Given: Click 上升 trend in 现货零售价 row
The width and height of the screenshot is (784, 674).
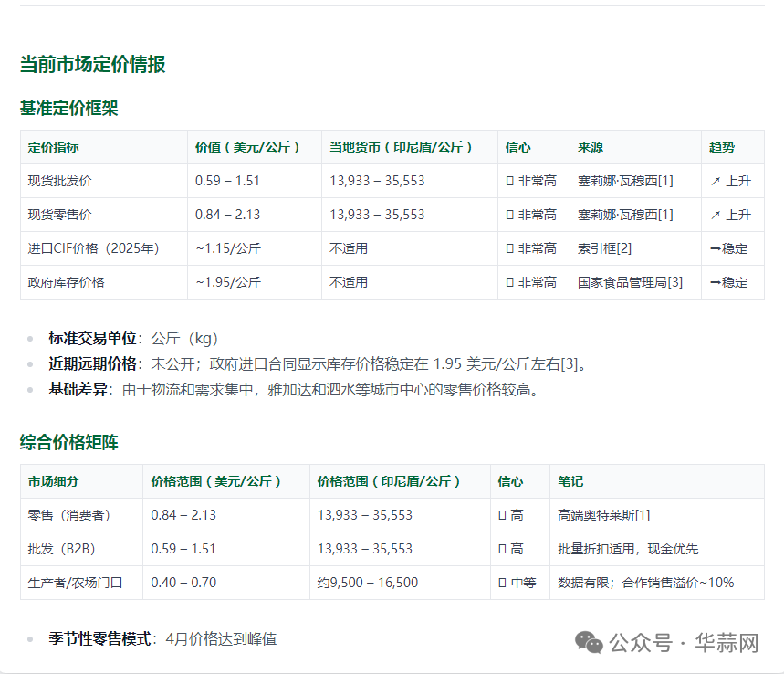Looking at the screenshot, I should (738, 215).
